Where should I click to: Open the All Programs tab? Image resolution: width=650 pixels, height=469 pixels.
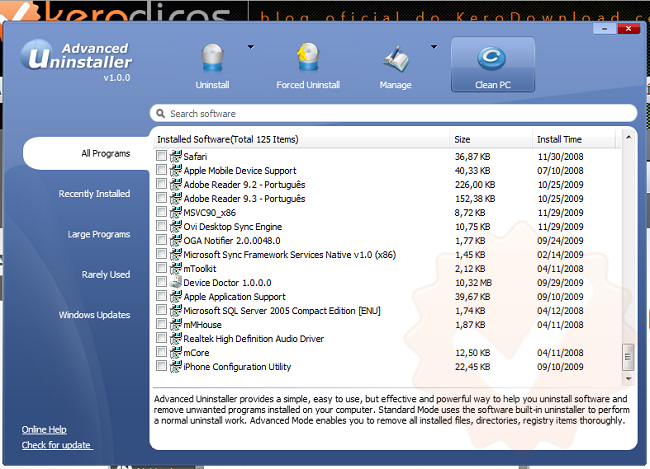coord(86,153)
